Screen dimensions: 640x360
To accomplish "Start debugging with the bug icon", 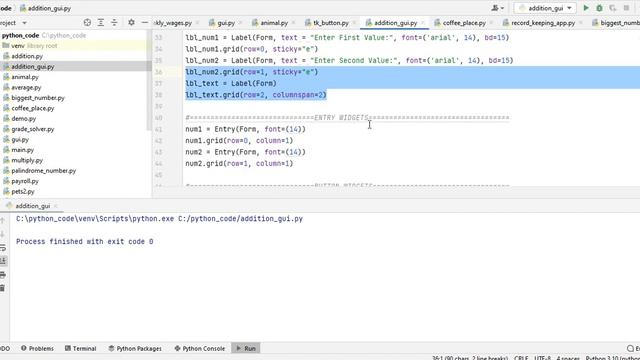I will [599, 8].
